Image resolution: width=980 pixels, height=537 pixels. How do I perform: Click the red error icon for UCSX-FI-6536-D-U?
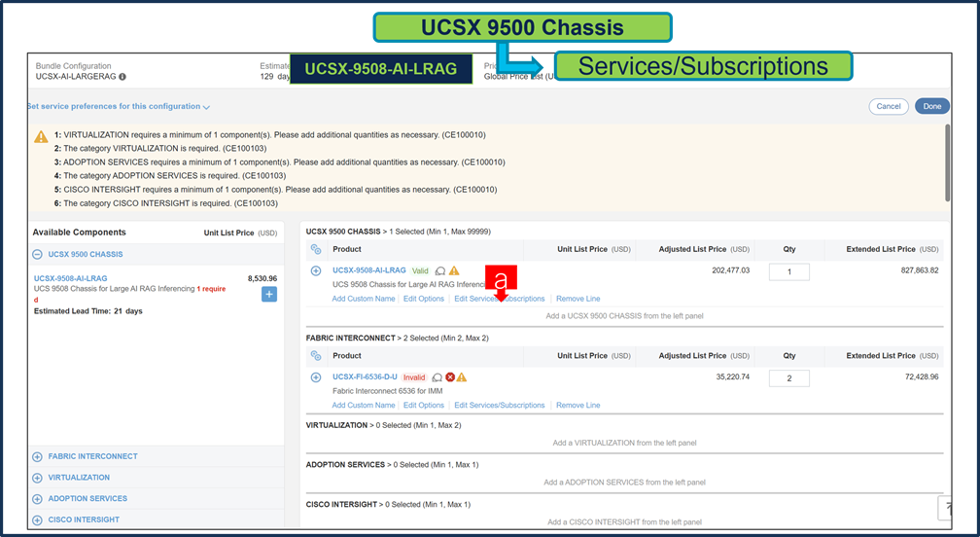(x=450, y=376)
